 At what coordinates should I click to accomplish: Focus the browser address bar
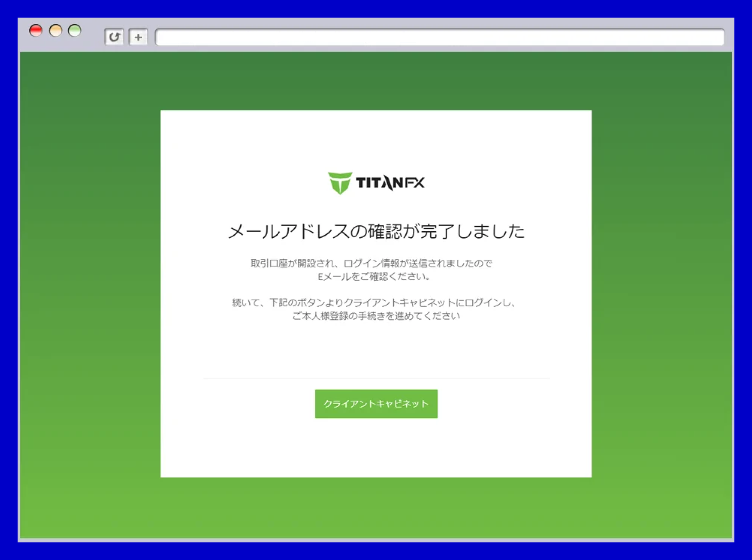[440, 37]
